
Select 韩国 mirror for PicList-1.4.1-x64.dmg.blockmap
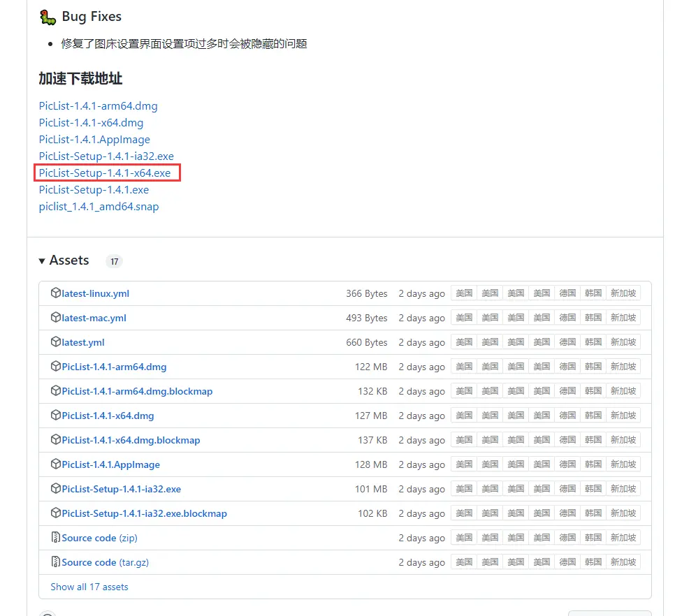(x=593, y=439)
